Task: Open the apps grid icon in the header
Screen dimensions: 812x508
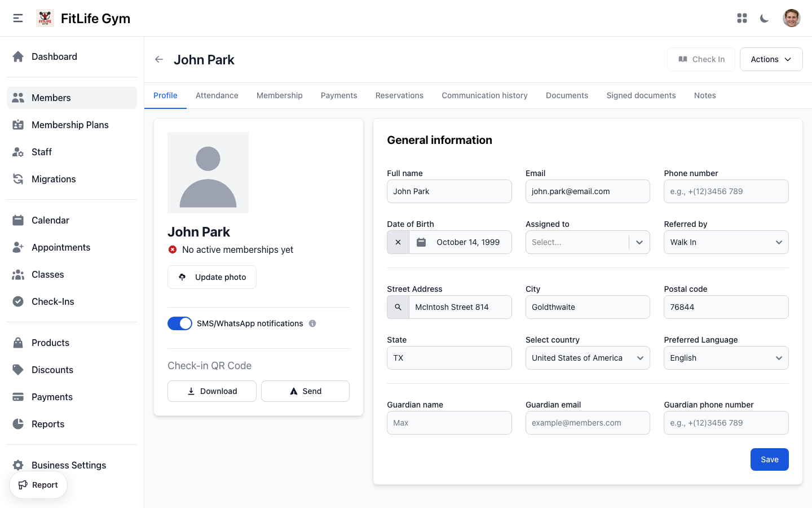Action: point(742,17)
